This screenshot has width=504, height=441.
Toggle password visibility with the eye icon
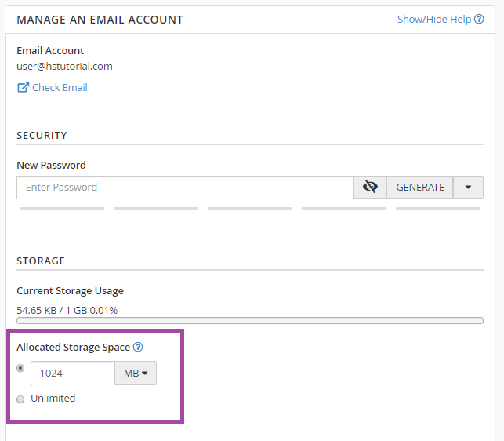[370, 188]
